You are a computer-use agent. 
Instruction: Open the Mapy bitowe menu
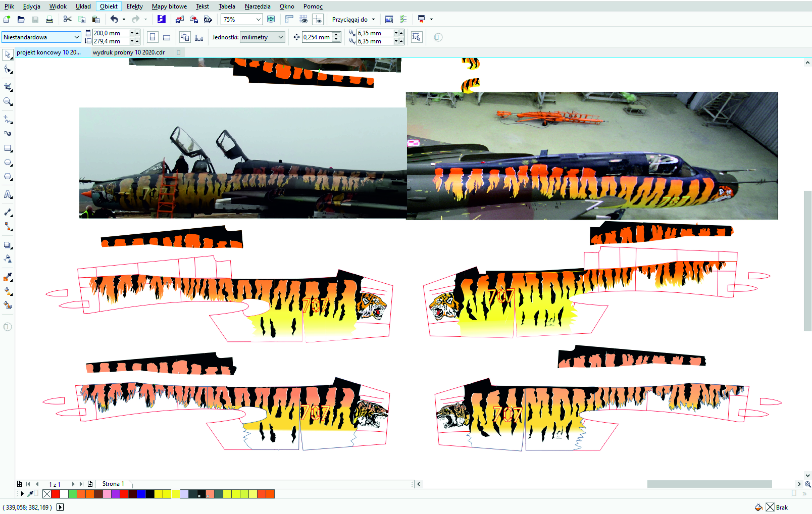pos(169,6)
